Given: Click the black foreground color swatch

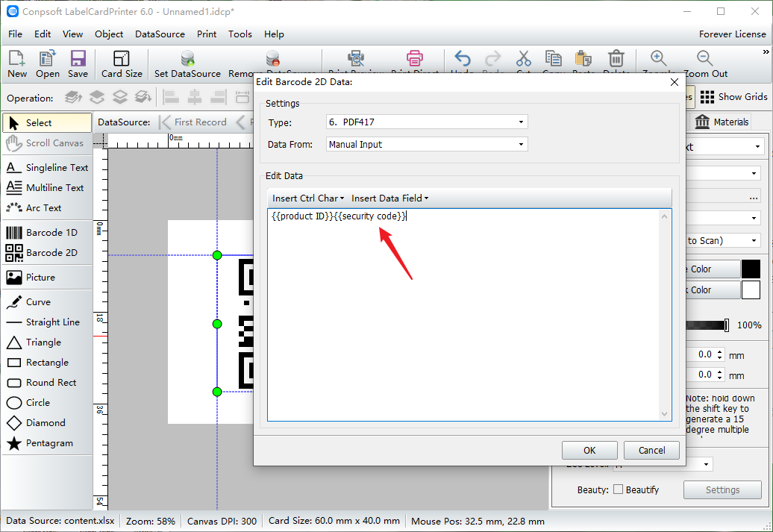Looking at the screenshot, I should pyautogui.click(x=751, y=269).
